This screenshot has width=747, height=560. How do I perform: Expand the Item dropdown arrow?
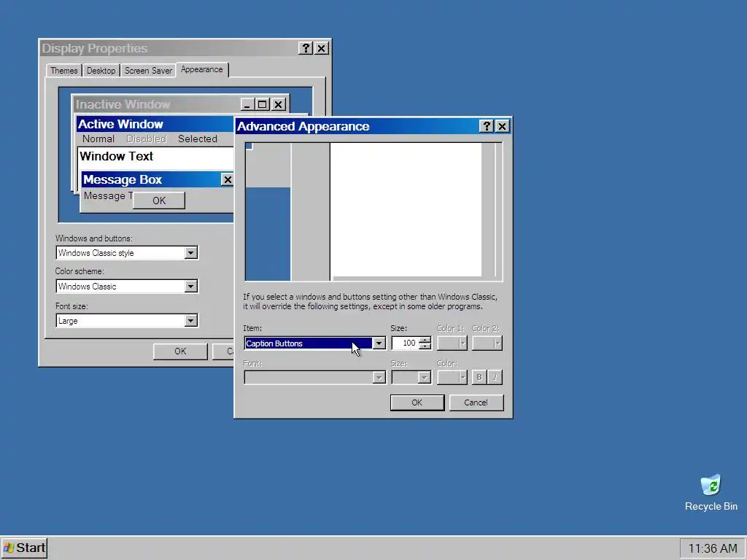click(379, 343)
